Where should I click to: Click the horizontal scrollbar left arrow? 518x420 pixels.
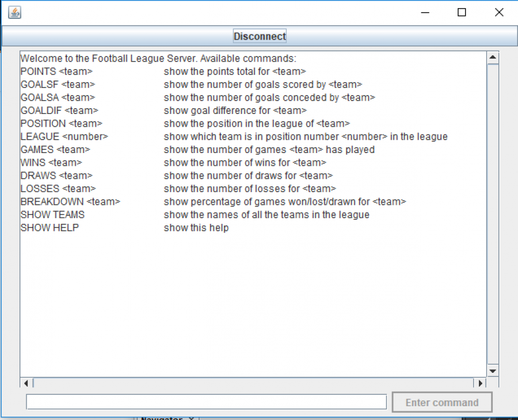coord(26,383)
